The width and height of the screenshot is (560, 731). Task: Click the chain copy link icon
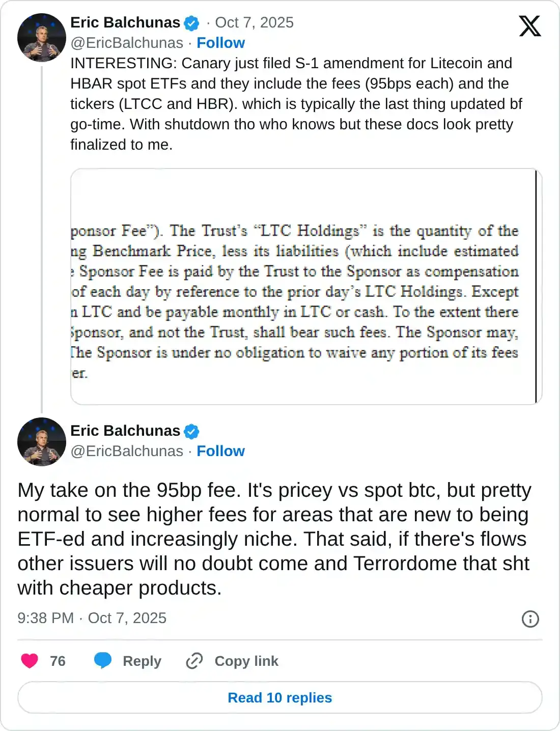click(194, 661)
